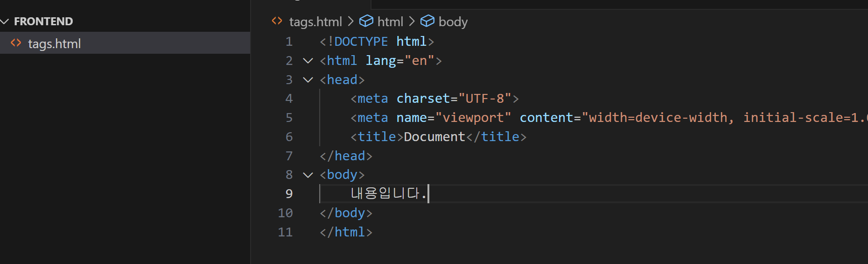Fold the head tag on line 3
The width and height of the screenshot is (868, 264).
tap(308, 79)
